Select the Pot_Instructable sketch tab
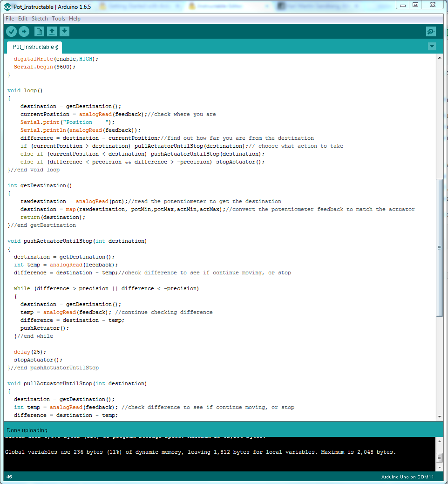448x484 pixels. point(34,47)
